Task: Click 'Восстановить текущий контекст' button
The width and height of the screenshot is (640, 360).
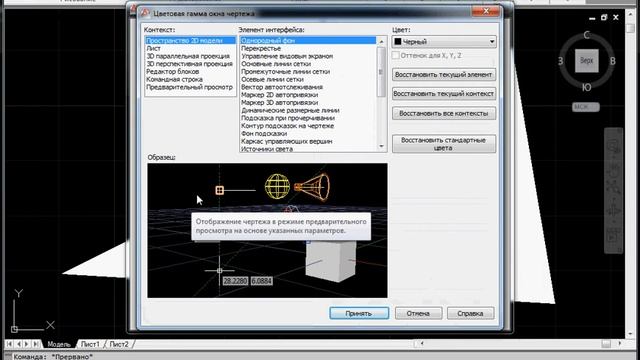Action: [444, 94]
